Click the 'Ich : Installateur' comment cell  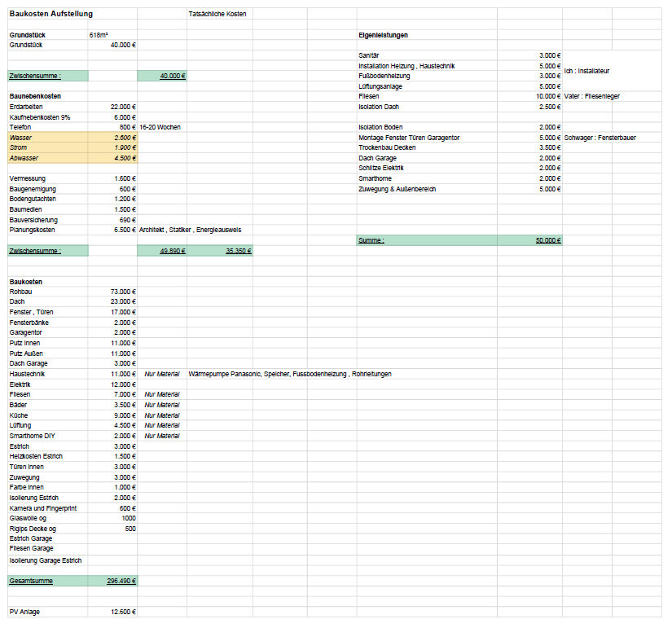point(586,71)
